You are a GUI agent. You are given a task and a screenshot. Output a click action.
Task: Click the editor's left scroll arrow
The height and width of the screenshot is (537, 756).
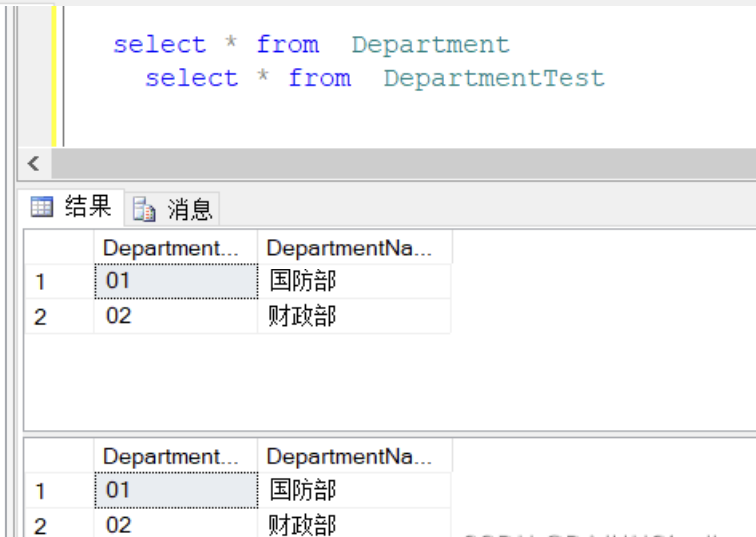coord(33,164)
